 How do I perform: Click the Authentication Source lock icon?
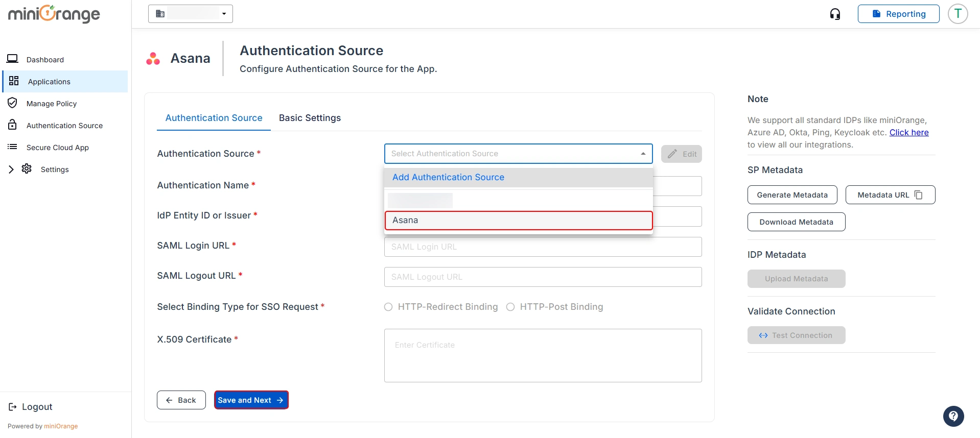tap(12, 125)
